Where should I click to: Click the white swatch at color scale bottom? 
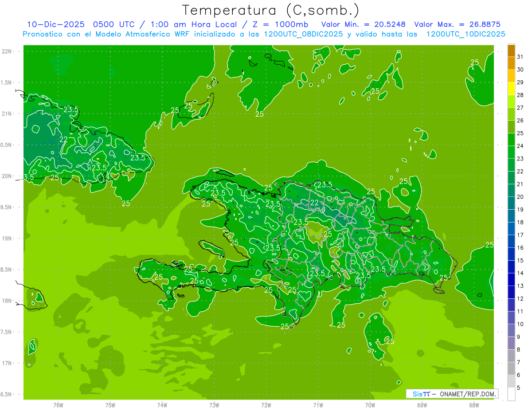point(511,394)
